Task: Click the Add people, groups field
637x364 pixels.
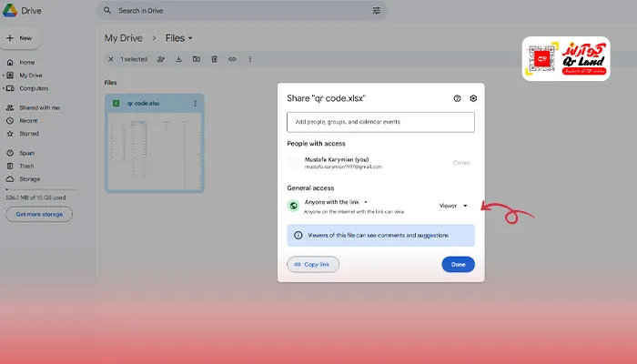Action: pos(380,122)
